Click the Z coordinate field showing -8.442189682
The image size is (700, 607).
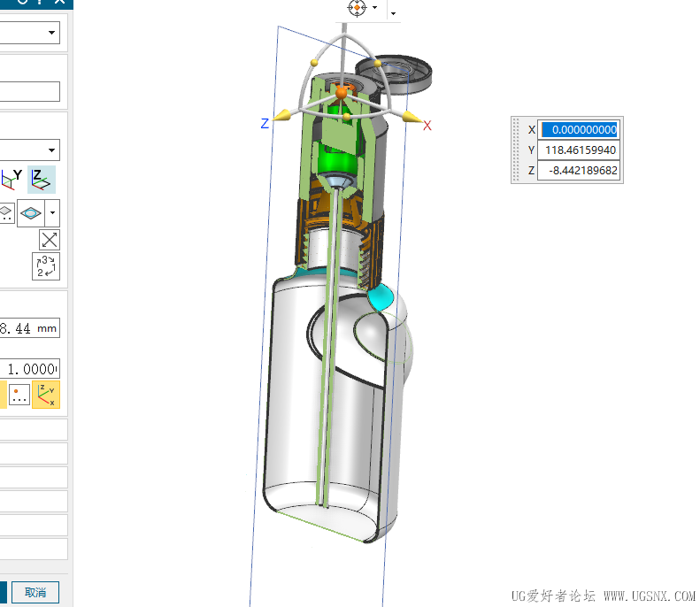579,171
